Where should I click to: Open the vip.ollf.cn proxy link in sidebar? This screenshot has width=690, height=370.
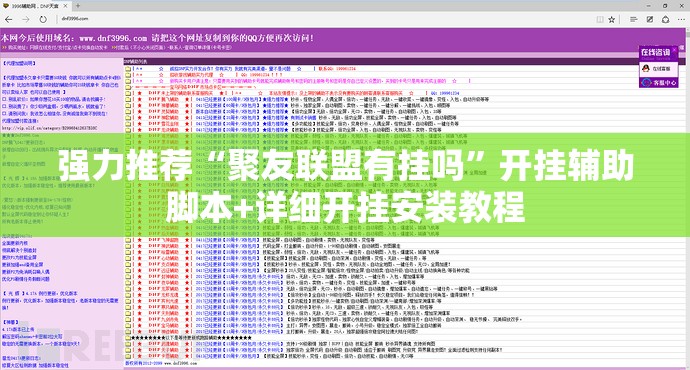49,128
